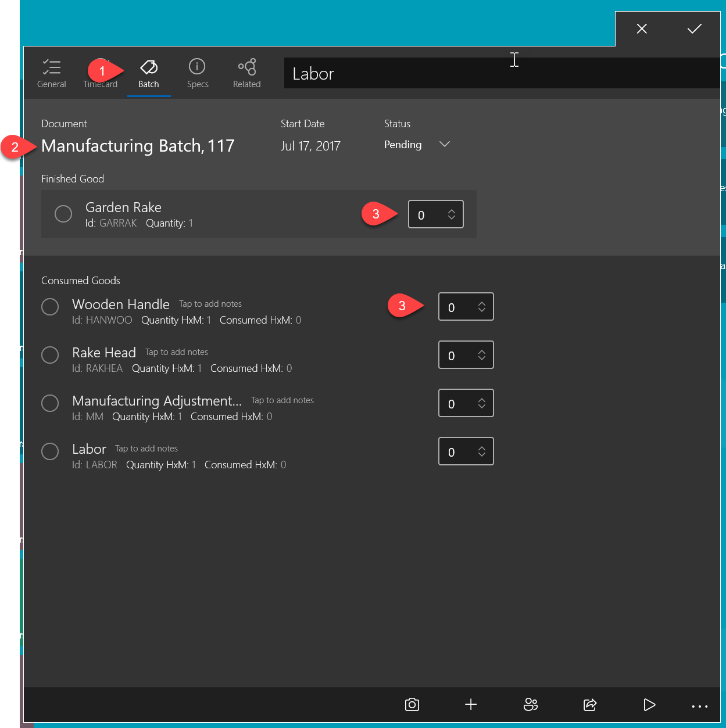Image resolution: width=726 pixels, height=728 pixels.
Task: Click the add (+) icon to add an item
Action: [x=470, y=705]
